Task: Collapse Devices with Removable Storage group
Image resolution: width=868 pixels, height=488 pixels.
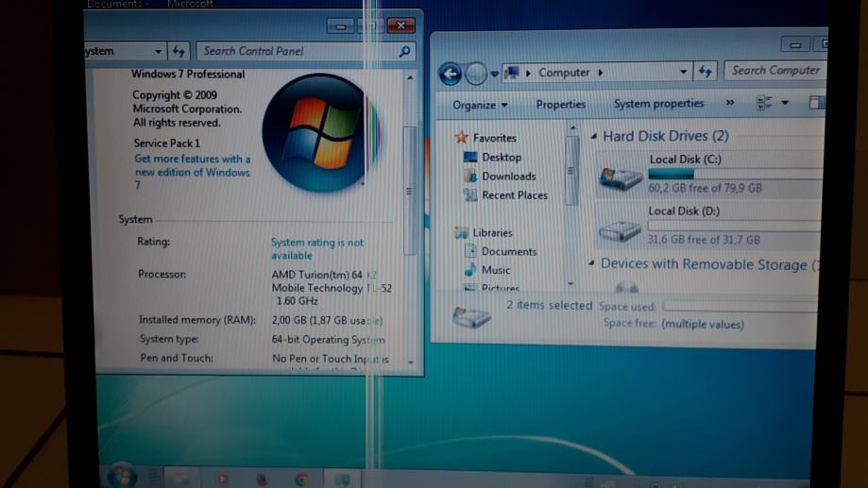Action: coord(591,263)
